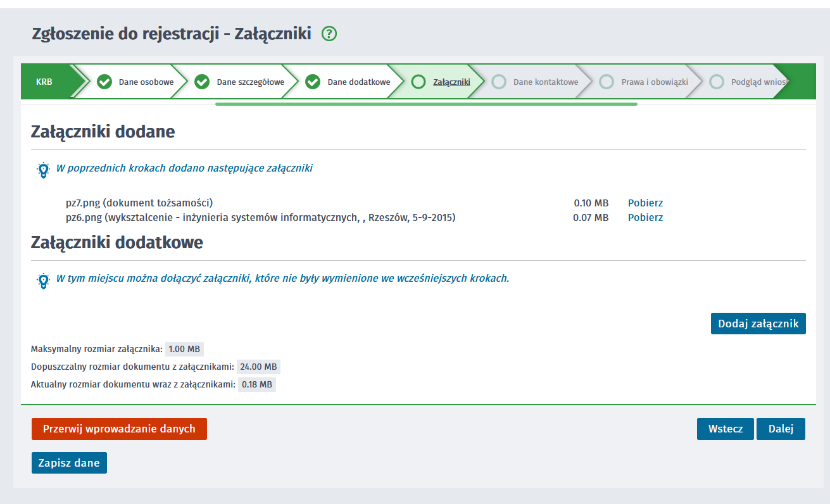This screenshot has height=504, width=830.
Task: Click the Załączniki dodane heading
Action: point(103,132)
